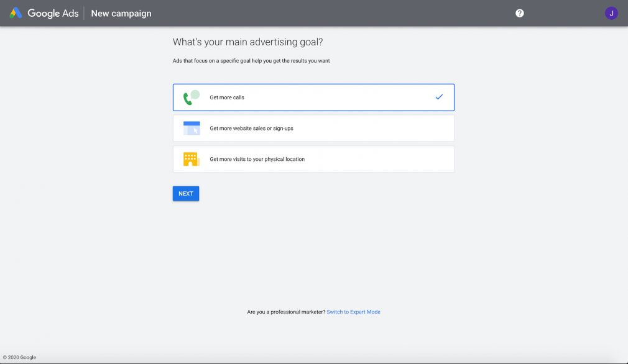Open the purple J account avatar

tap(611, 13)
